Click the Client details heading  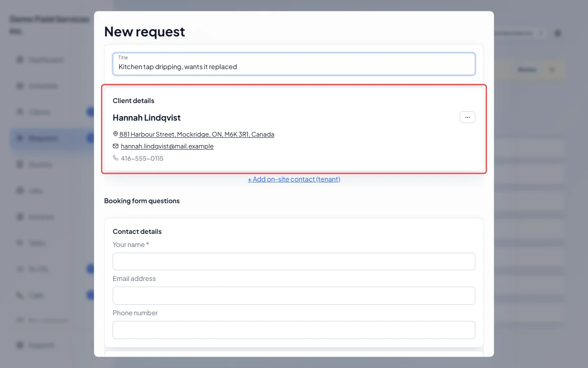[134, 101]
